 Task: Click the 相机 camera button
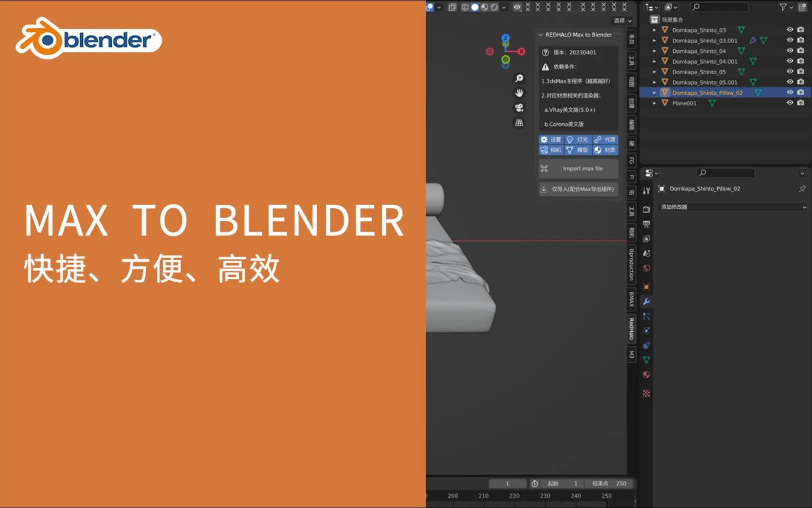tap(551, 150)
